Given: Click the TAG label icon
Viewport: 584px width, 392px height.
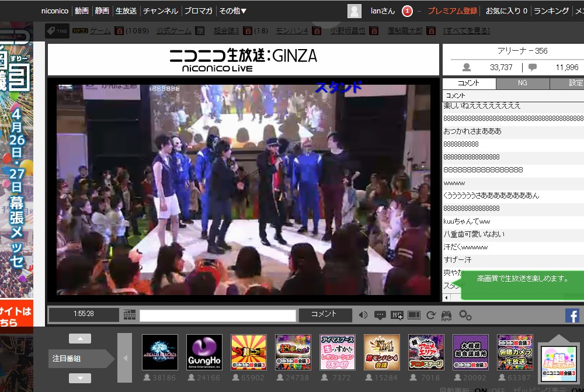Looking at the screenshot, I should coord(57,31).
